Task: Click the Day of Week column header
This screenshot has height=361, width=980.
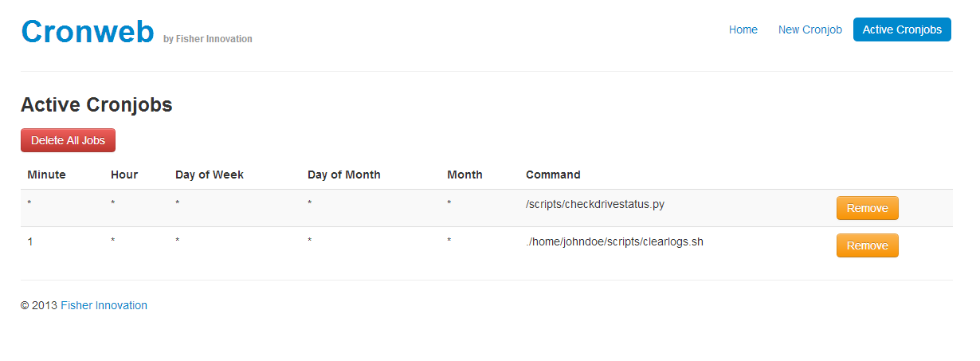Action: point(210,175)
